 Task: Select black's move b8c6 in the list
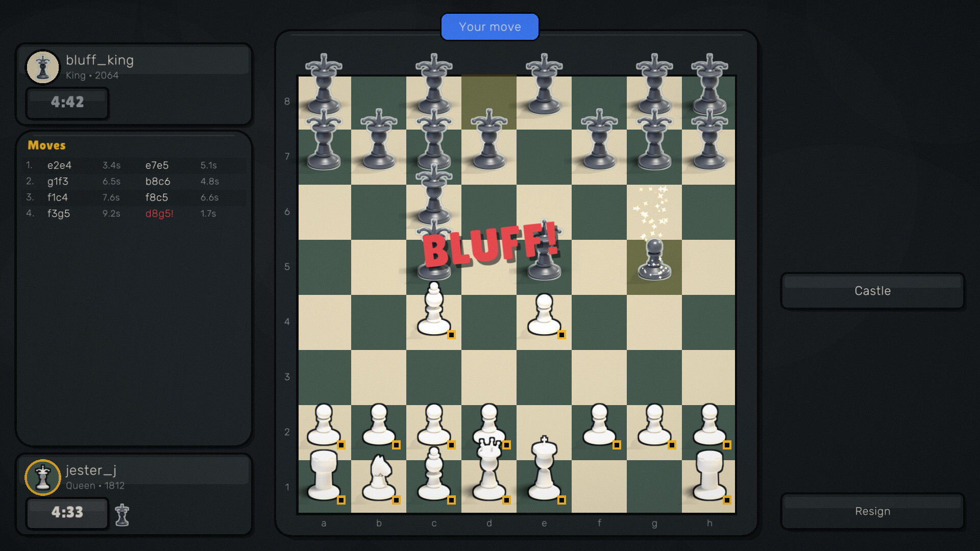(158, 181)
